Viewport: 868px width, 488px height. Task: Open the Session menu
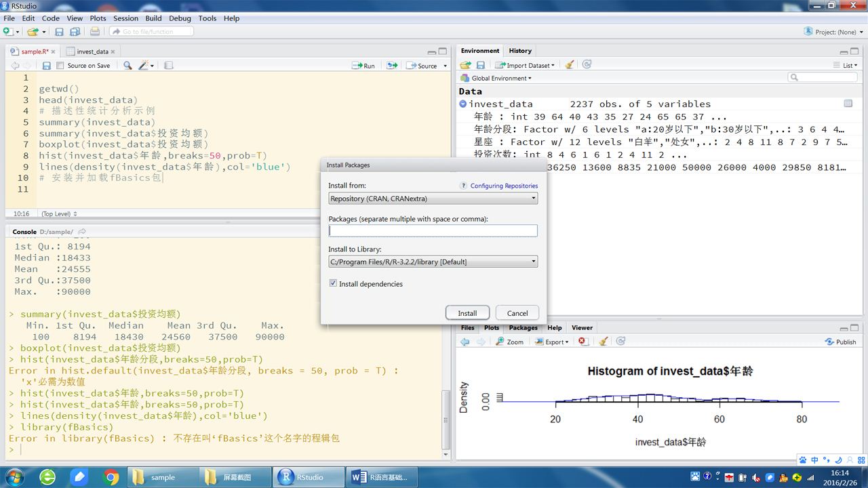(x=125, y=18)
